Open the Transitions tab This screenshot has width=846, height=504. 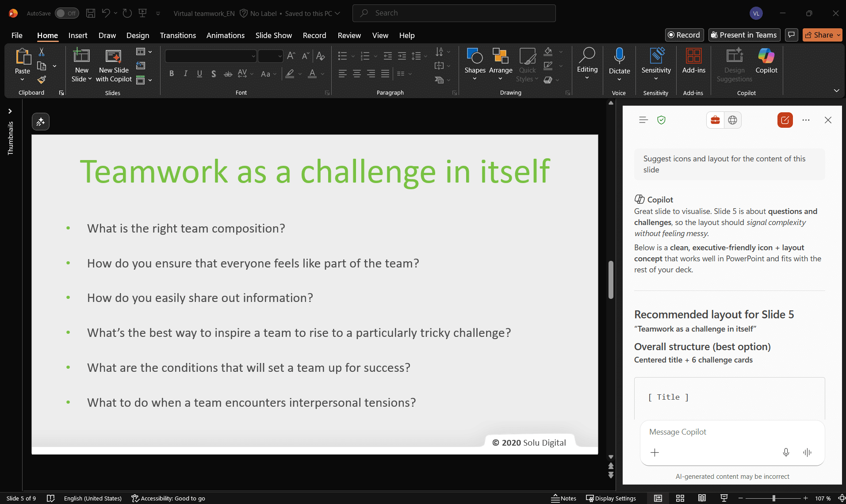point(178,35)
